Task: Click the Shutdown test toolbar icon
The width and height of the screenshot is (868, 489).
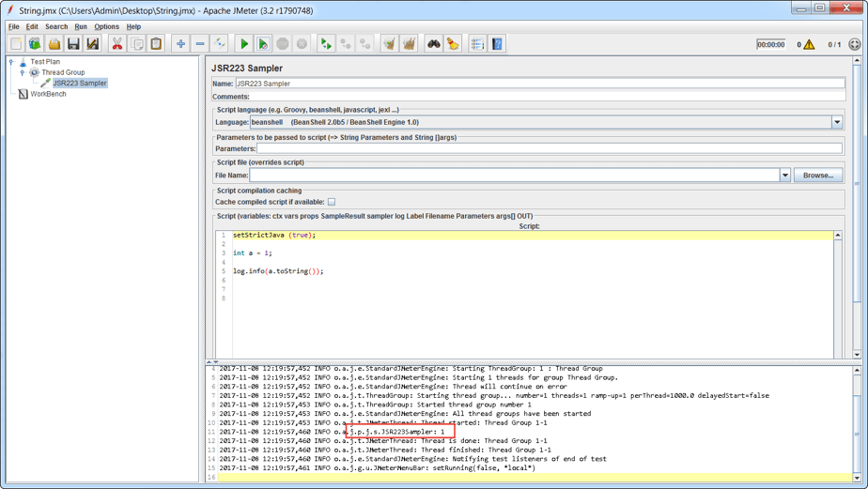Action: click(302, 44)
